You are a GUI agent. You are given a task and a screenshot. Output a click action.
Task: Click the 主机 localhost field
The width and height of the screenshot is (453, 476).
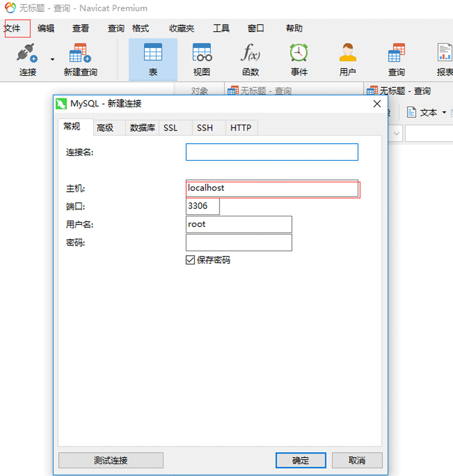[272, 188]
